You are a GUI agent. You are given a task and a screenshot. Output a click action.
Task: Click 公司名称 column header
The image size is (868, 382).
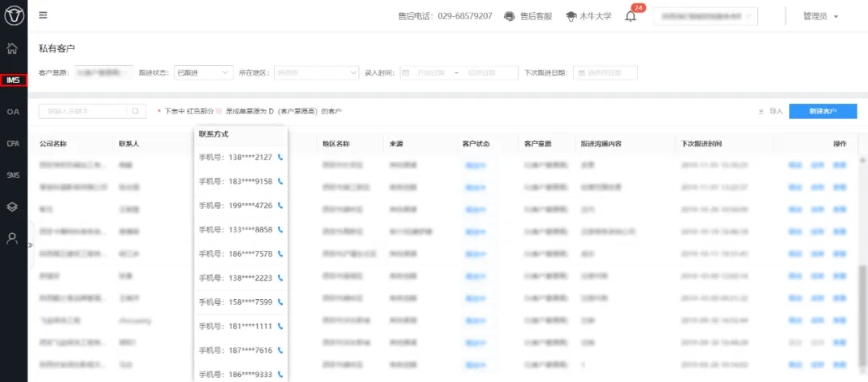point(53,144)
